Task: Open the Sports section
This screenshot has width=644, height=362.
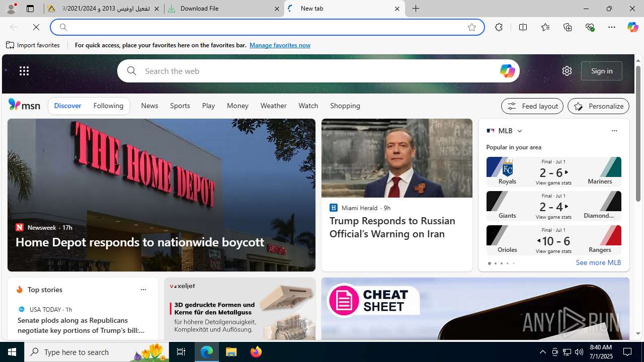Action: [180, 106]
